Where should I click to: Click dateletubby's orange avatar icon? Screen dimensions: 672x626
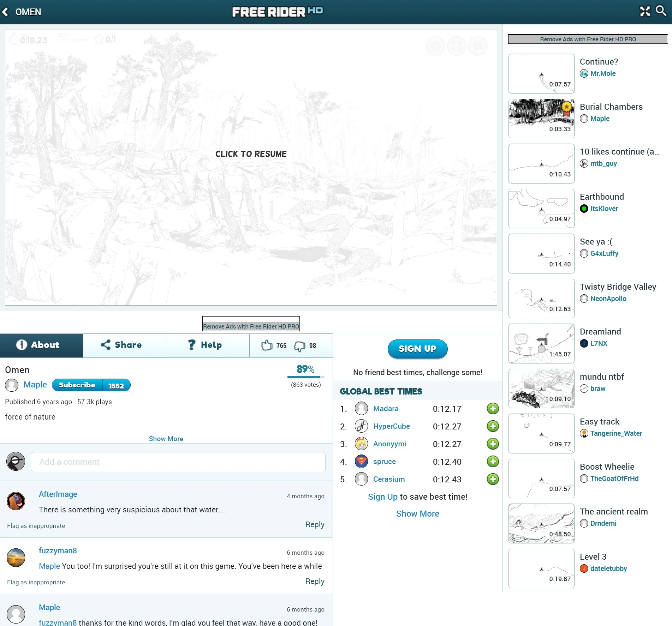point(584,569)
